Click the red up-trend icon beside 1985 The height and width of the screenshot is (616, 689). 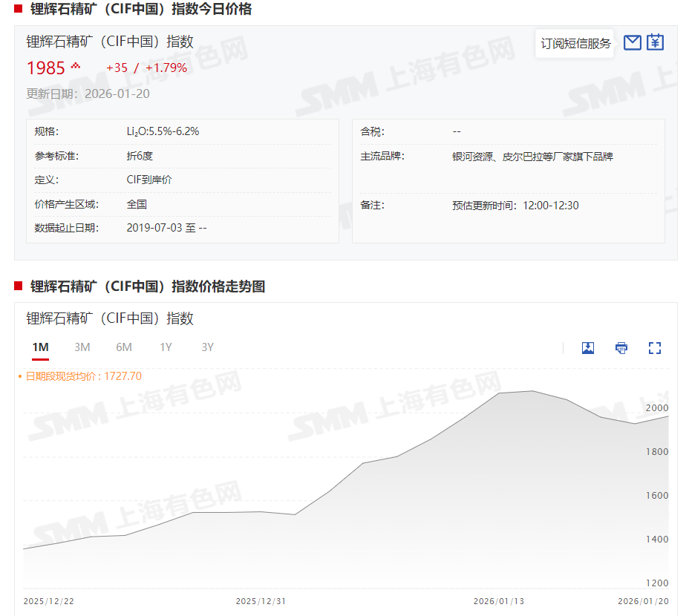coord(75,67)
